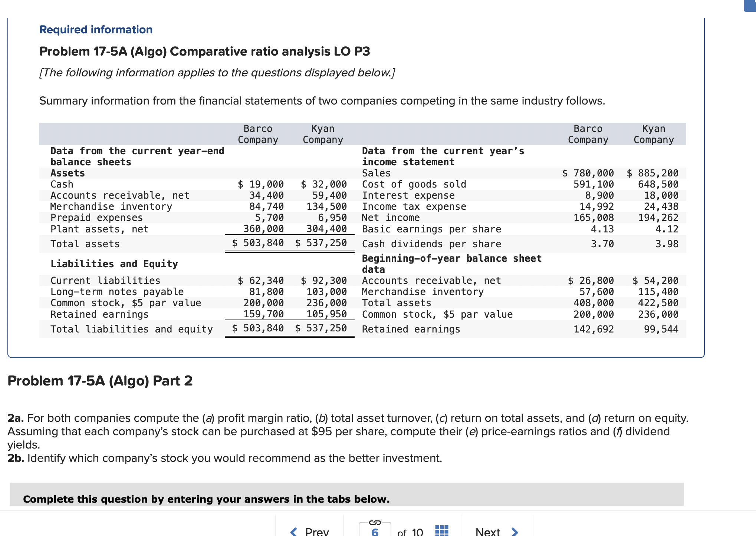Click the right chevron beside Next
This screenshot has width=756, height=536.
click(x=515, y=532)
